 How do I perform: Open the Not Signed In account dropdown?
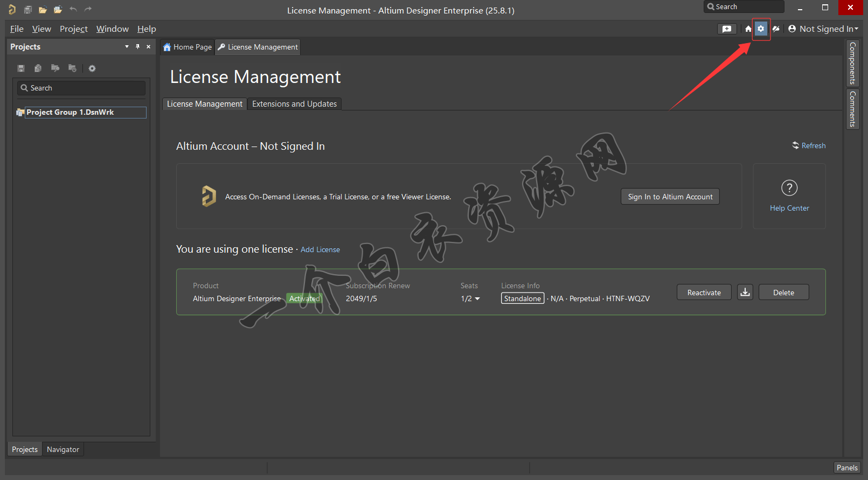(823, 29)
